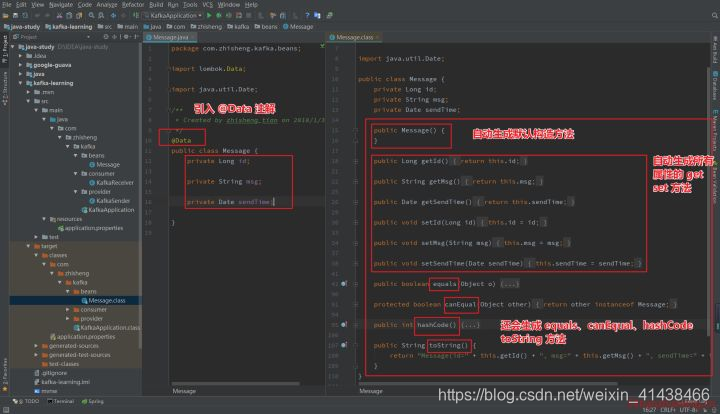Open the KafkaApplication run configuration dropdown
720x414 pixels.
174,15
